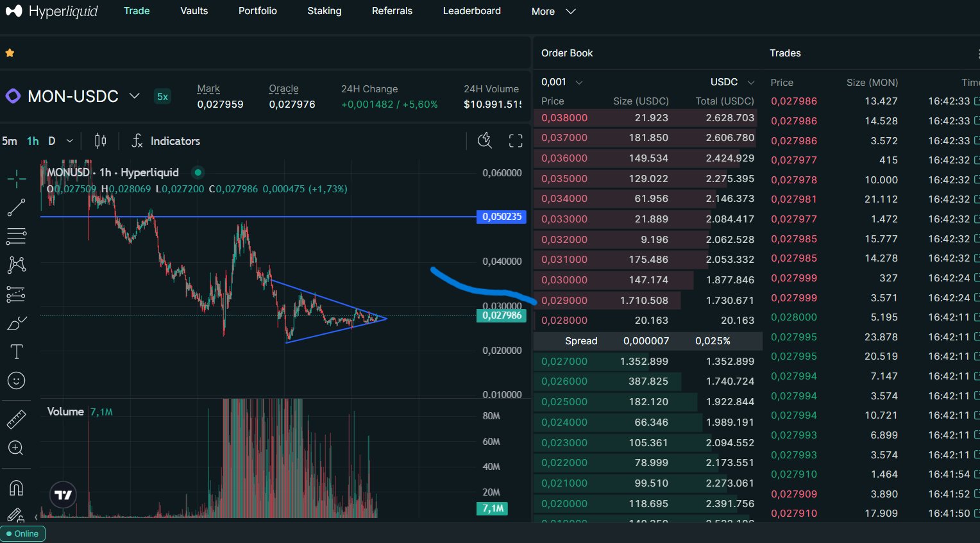Click the Hyperliquid logo
The image size is (980, 543).
[x=51, y=11]
